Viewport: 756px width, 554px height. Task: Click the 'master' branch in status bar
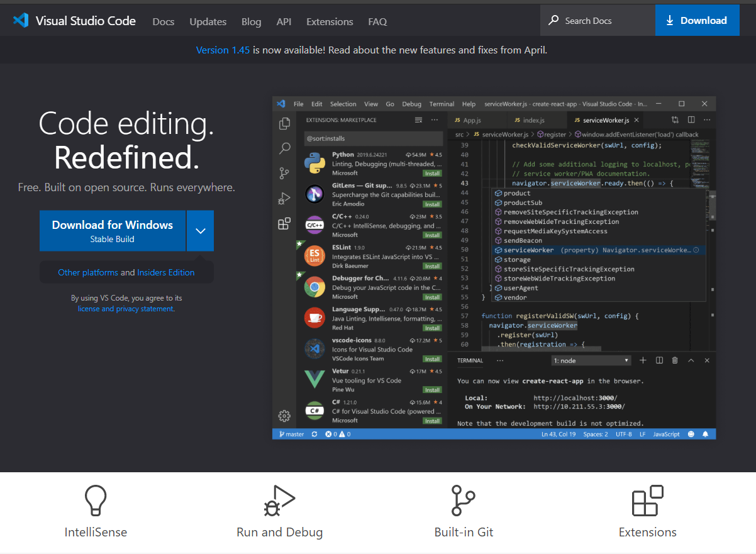tap(291, 434)
